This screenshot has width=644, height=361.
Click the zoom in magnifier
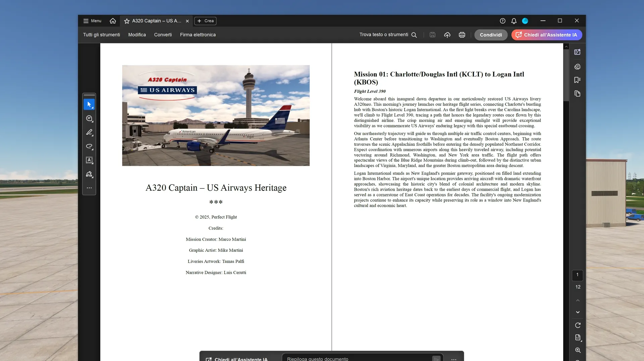[578, 350]
